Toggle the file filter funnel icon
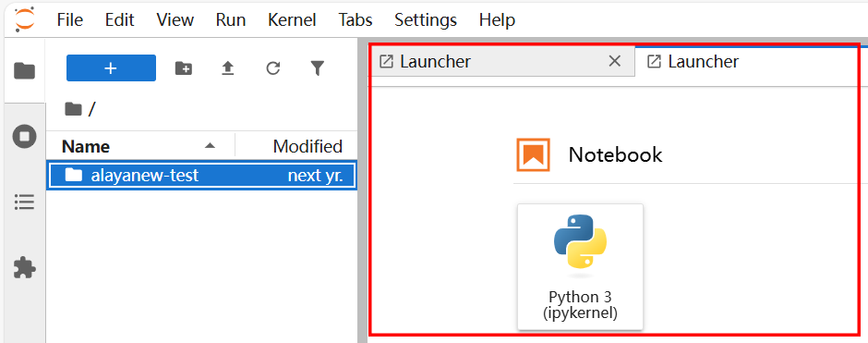The height and width of the screenshot is (343, 868). tap(317, 68)
